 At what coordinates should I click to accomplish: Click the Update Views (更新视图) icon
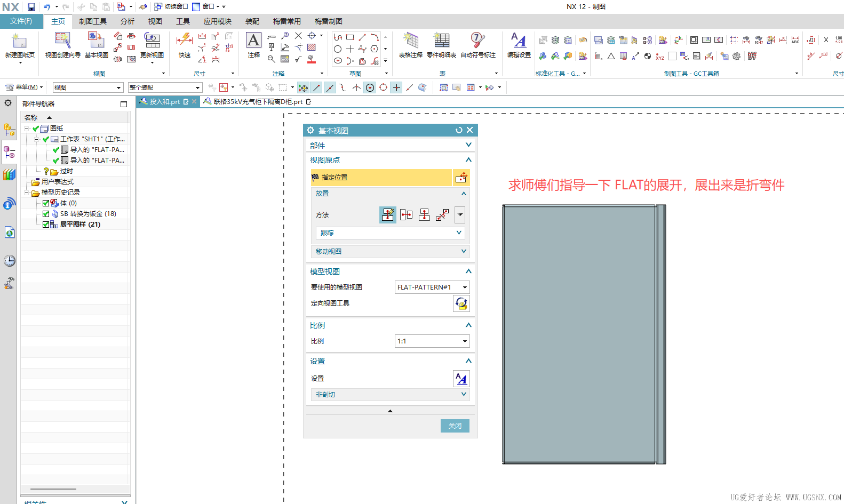[x=152, y=41]
